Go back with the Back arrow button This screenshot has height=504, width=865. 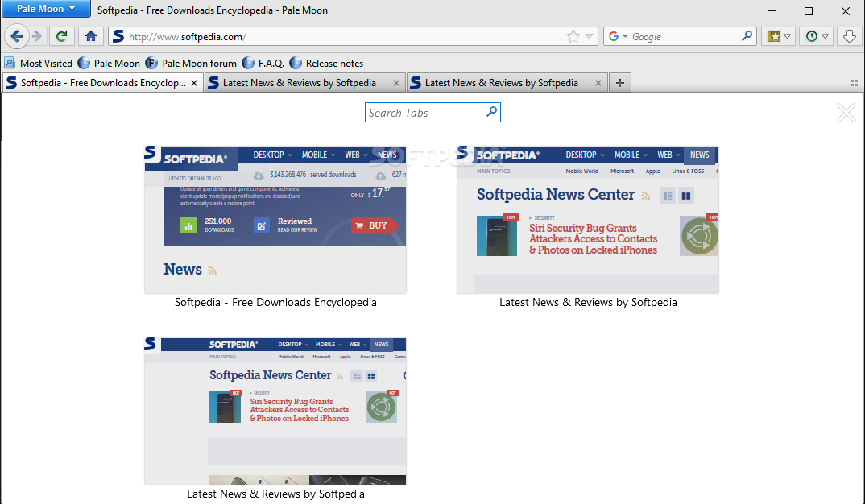click(17, 37)
